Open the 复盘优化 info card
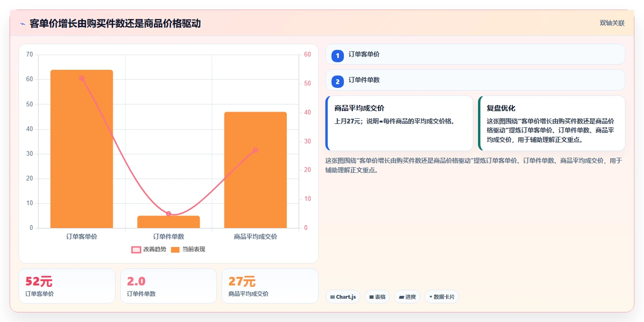The height and width of the screenshot is (322, 644). click(x=552, y=123)
